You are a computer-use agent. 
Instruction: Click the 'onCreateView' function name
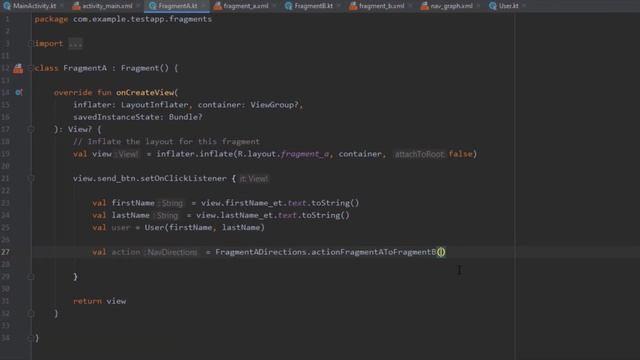[145, 93]
